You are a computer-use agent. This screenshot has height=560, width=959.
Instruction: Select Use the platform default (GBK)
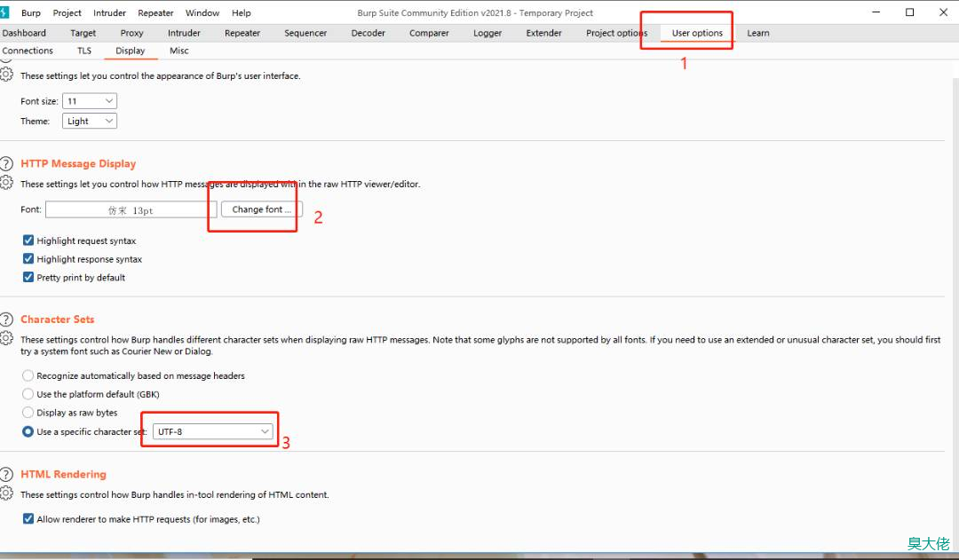(x=28, y=394)
